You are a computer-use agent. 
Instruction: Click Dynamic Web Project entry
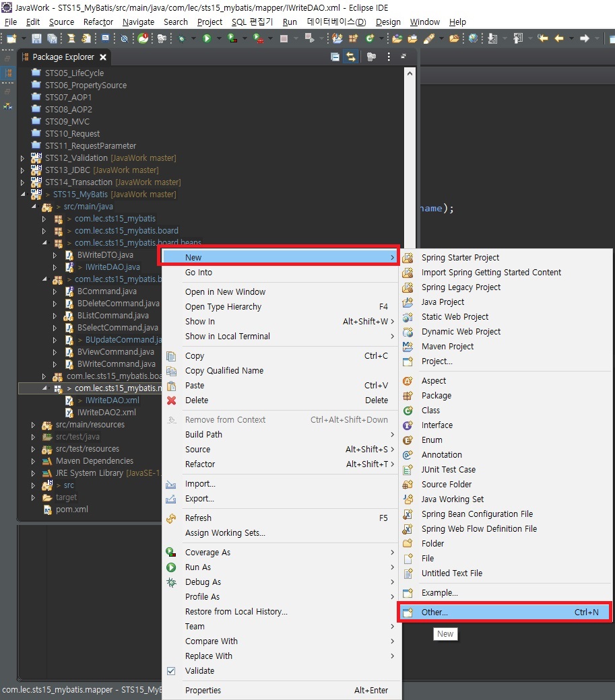pyautogui.click(x=505, y=332)
